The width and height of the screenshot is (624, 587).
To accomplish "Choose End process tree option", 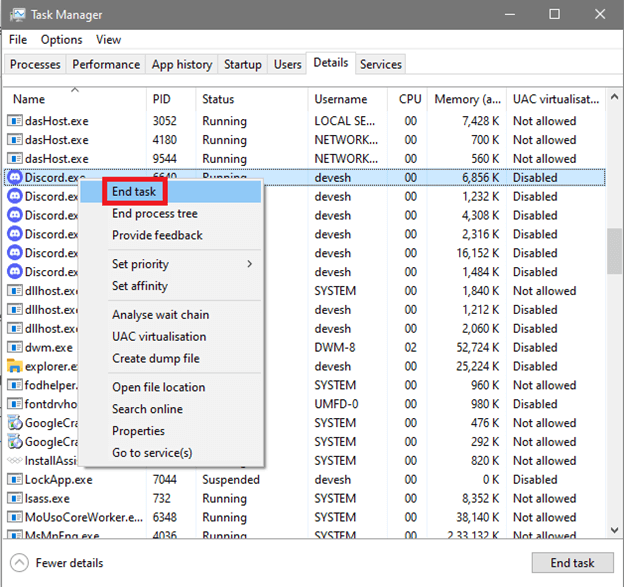I will click(x=154, y=213).
